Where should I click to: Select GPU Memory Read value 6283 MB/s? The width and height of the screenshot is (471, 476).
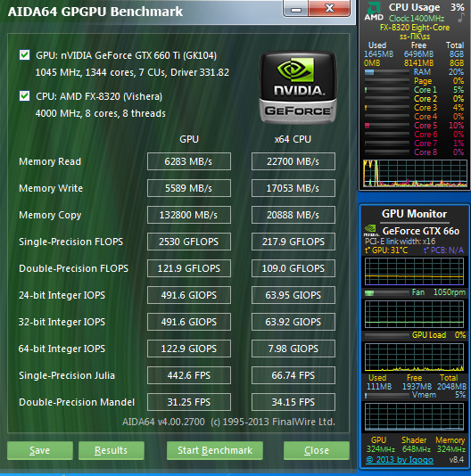click(x=189, y=161)
